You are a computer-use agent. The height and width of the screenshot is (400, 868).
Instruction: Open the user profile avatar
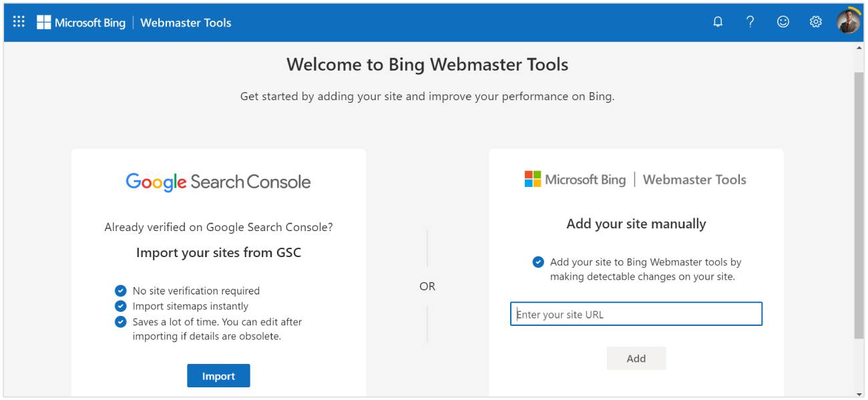pos(849,21)
